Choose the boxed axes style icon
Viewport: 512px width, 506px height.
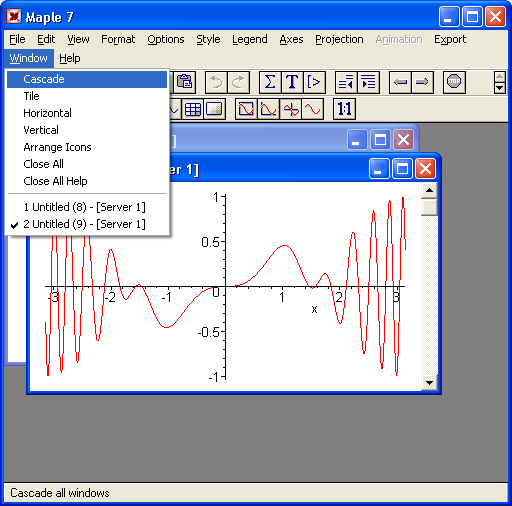pyautogui.click(x=246, y=109)
